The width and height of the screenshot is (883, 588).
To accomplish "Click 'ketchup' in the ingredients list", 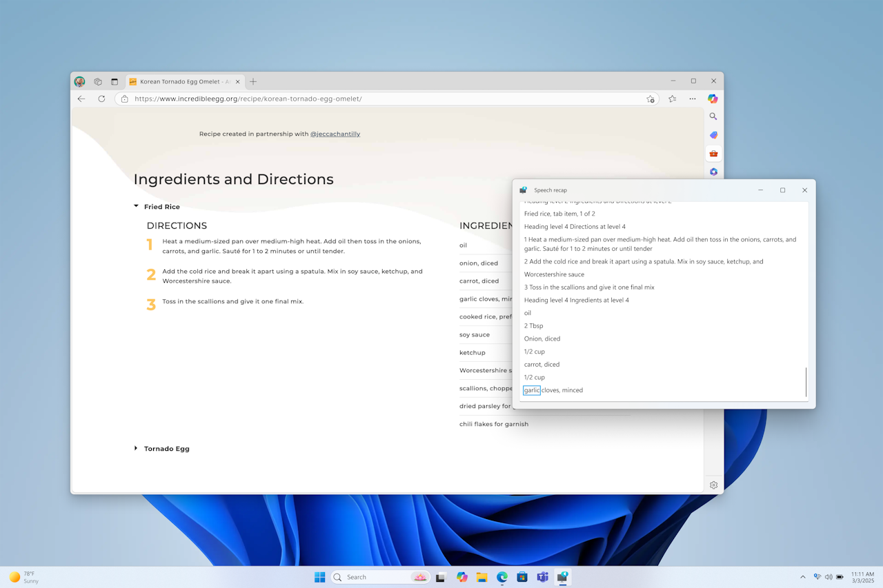I will (x=473, y=353).
